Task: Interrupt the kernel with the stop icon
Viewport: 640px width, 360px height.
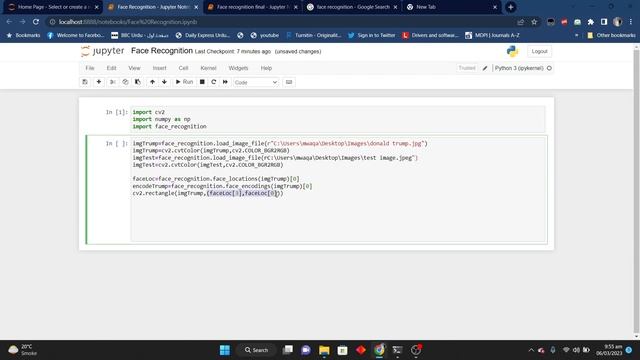Action: click(x=202, y=82)
